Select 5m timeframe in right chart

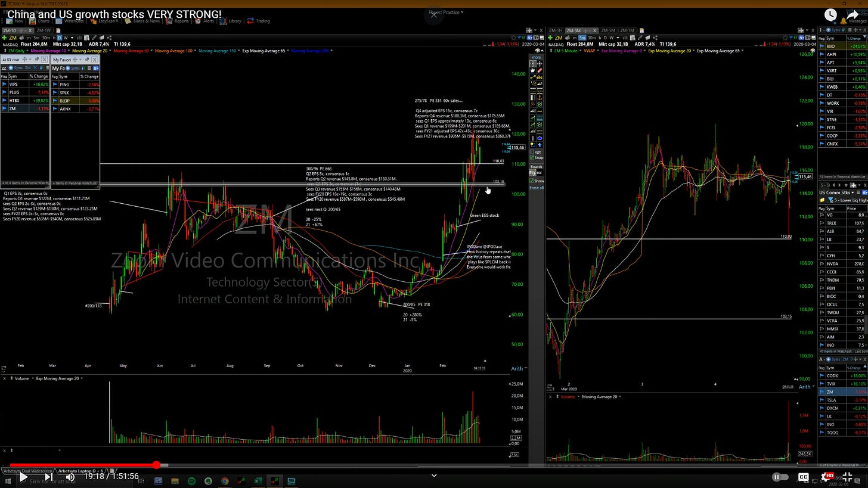point(583,38)
